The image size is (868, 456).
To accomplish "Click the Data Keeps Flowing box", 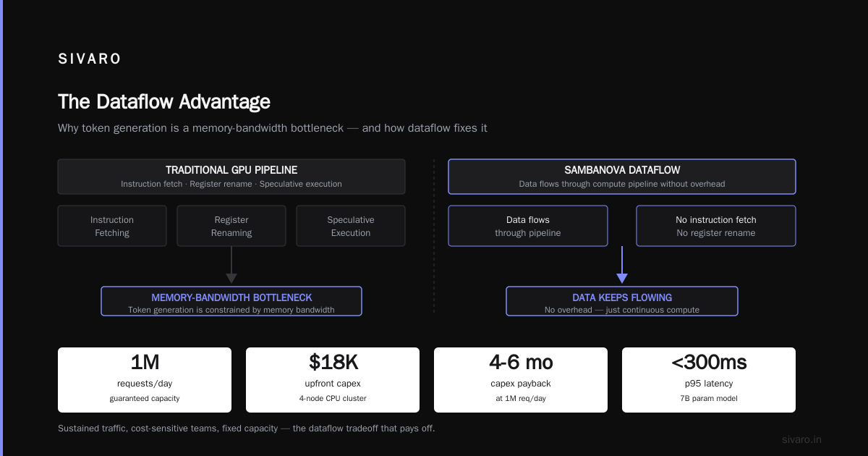I will [x=622, y=301].
